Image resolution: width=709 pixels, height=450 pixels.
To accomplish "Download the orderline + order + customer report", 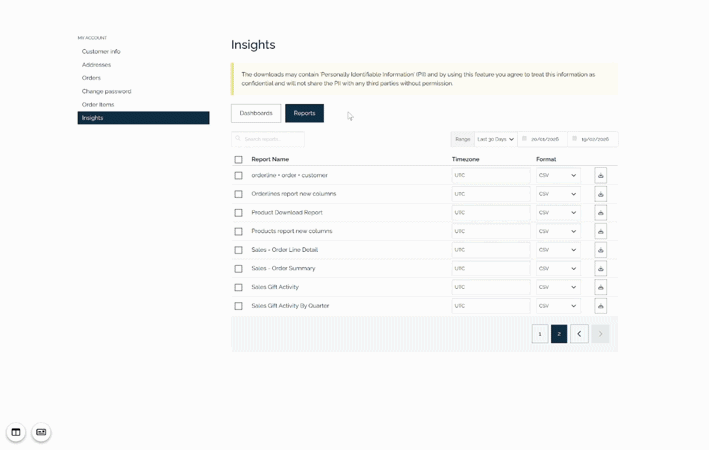I will click(x=600, y=175).
